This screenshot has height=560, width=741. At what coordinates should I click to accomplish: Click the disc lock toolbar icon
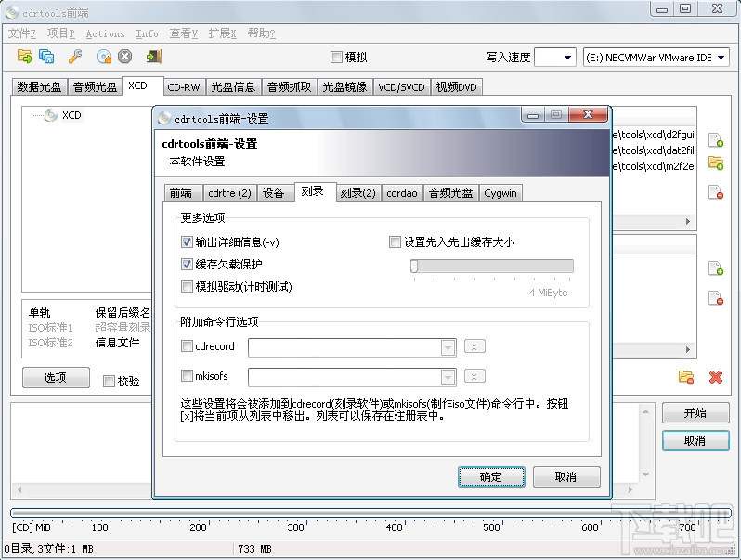(x=103, y=57)
